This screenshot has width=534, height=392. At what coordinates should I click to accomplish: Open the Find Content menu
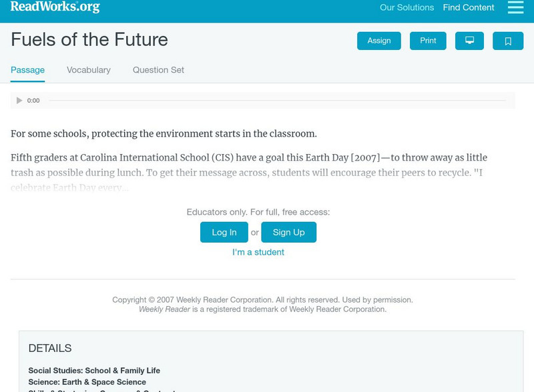(x=469, y=8)
